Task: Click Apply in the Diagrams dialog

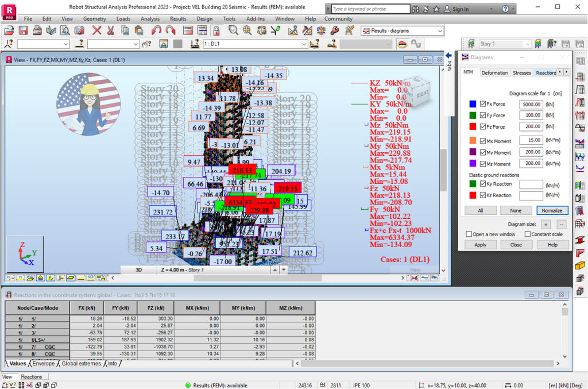Action: click(480, 244)
